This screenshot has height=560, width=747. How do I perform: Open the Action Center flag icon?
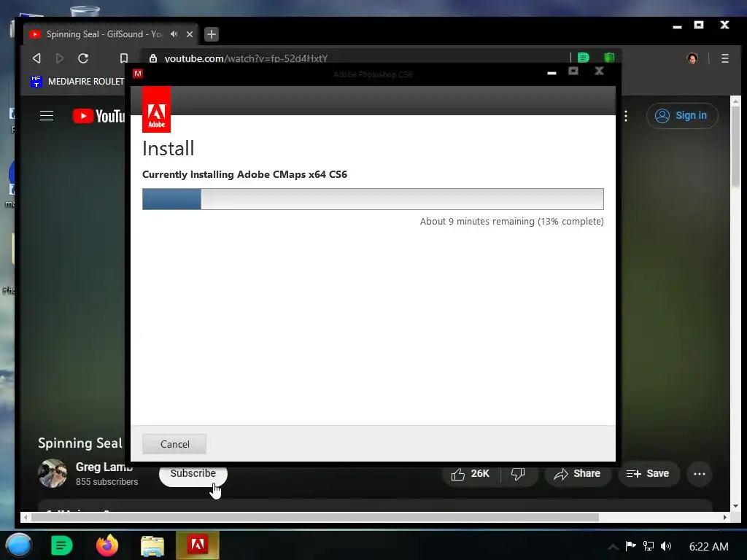pos(631,546)
